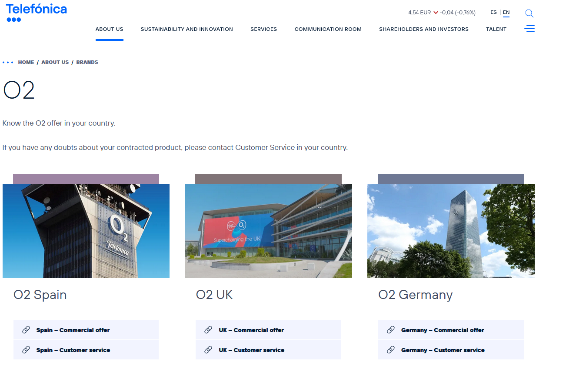
Task: Go to Brands breadcrumb
Action: coord(87,62)
